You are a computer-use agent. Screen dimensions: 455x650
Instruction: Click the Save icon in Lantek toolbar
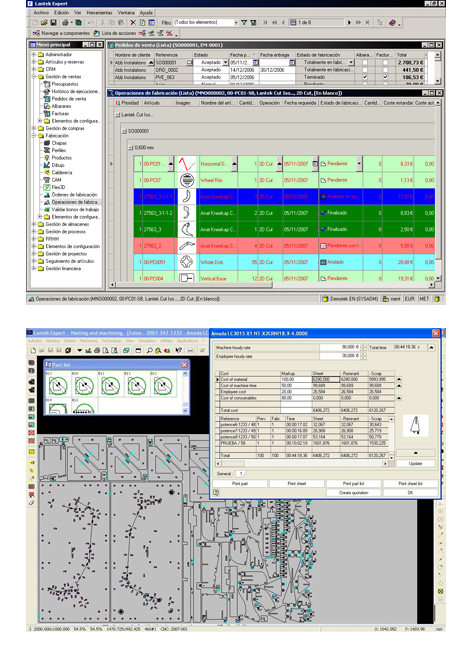coord(53,22)
